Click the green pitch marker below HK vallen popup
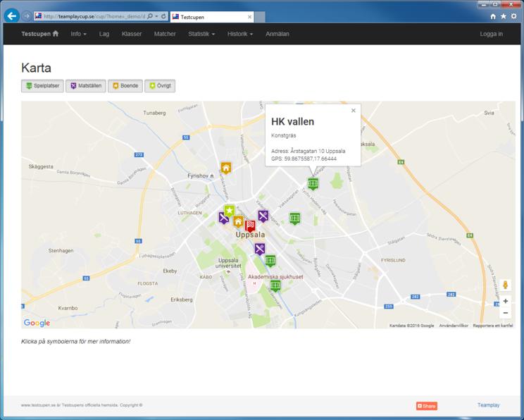The width and height of the screenshot is (524, 420). [x=313, y=183]
